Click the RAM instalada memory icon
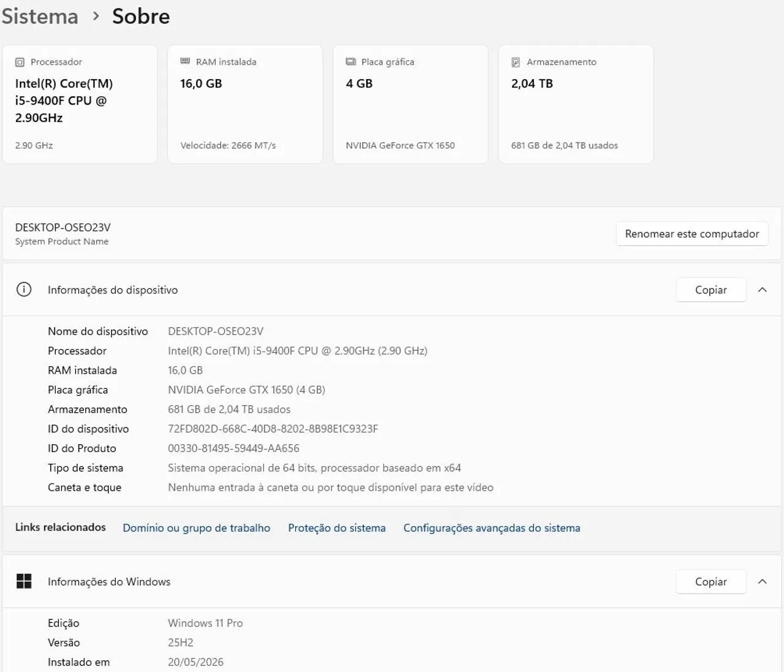784x672 pixels. [x=185, y=61]
